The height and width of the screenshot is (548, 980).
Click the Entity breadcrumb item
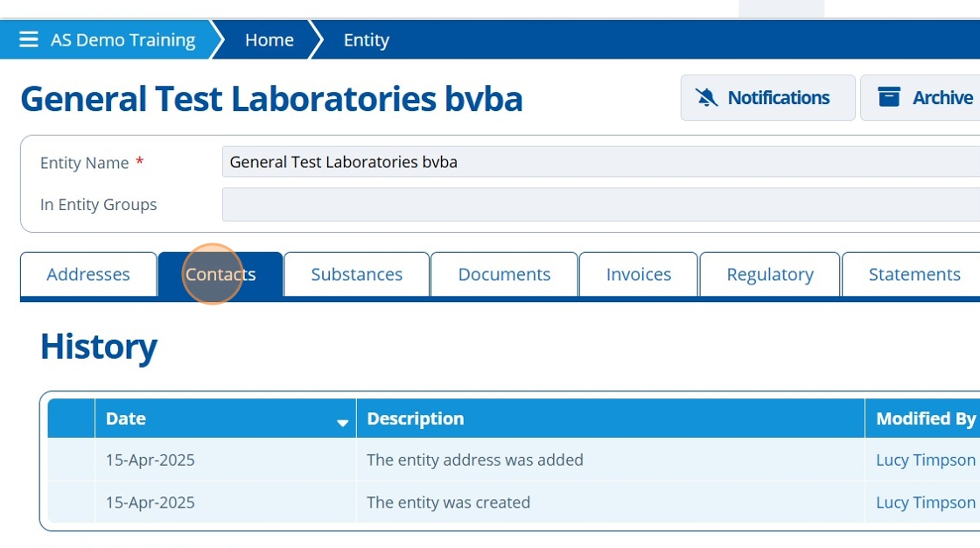coord(366,40)
